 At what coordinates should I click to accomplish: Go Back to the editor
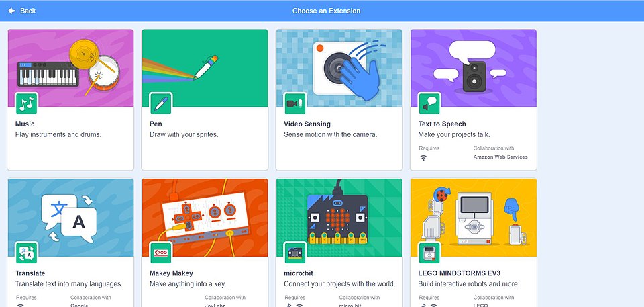tap(21, 11)
